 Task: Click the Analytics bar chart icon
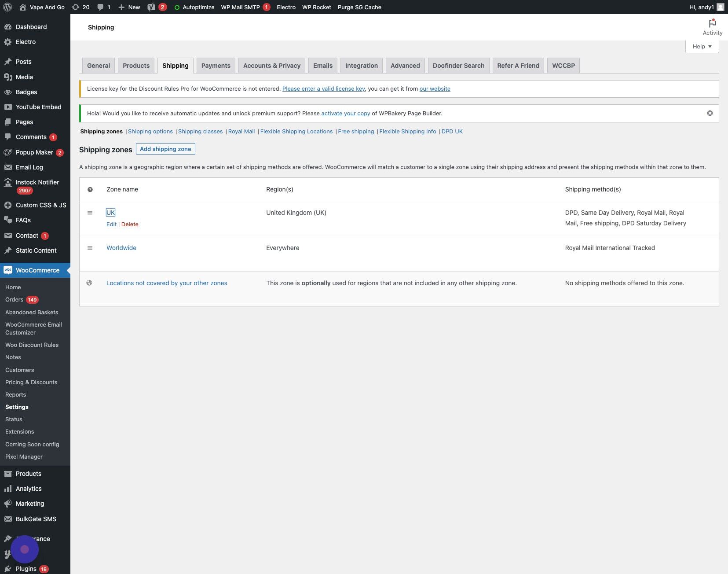8,489
